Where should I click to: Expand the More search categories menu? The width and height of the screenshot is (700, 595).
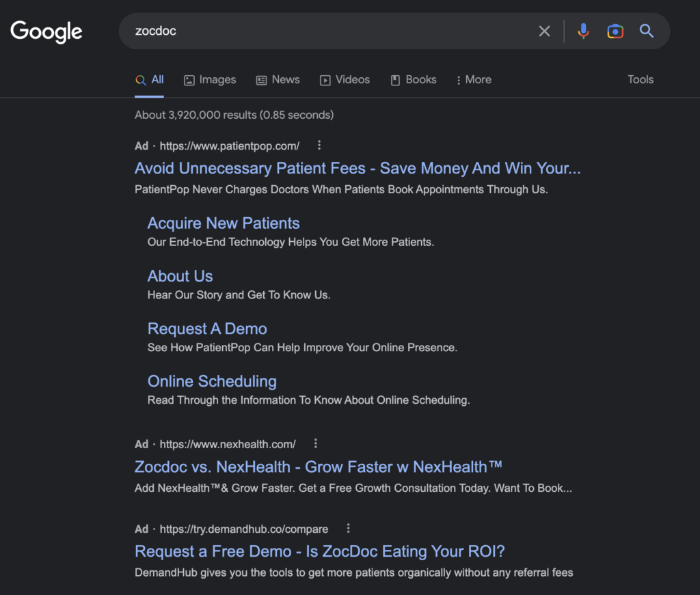tap(474, 80)
